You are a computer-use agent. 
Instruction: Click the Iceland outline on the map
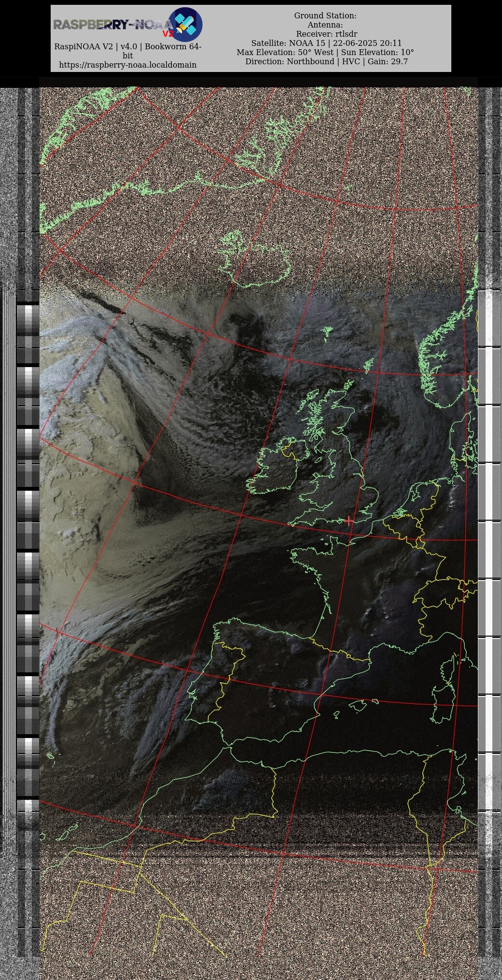[254, 259]
